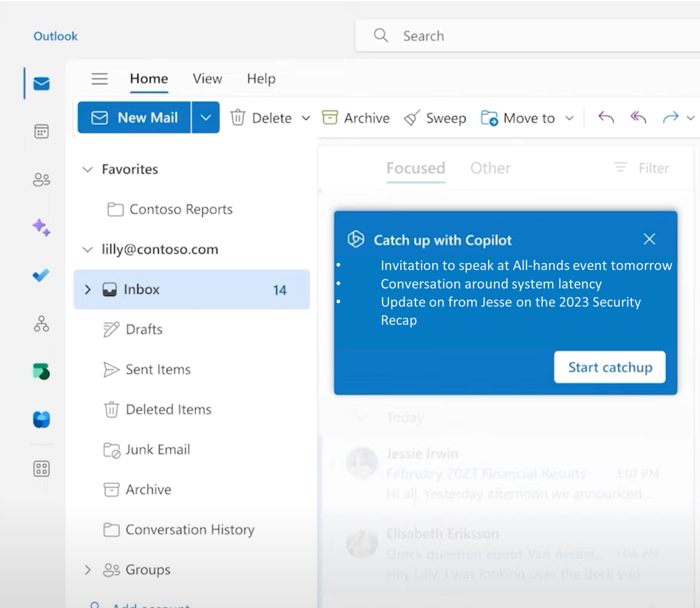Open the More apps grid icon
The image size is (700, 608).
click(x=41, y=469)
